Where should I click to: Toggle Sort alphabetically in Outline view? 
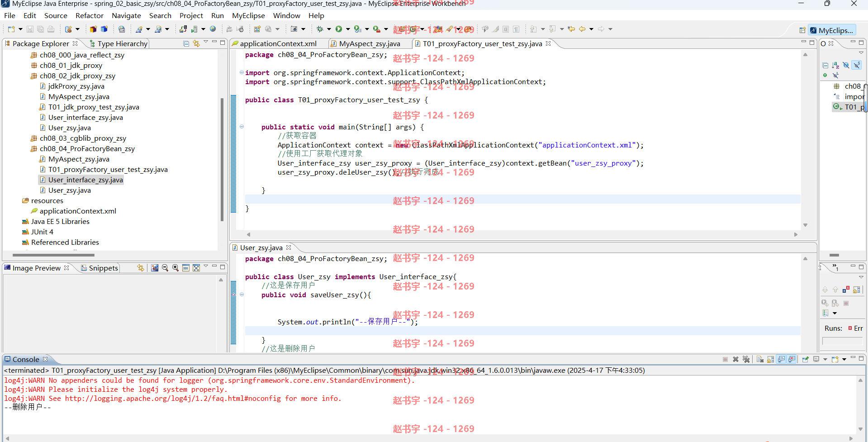pyautogui.click(x=835, y=65)
